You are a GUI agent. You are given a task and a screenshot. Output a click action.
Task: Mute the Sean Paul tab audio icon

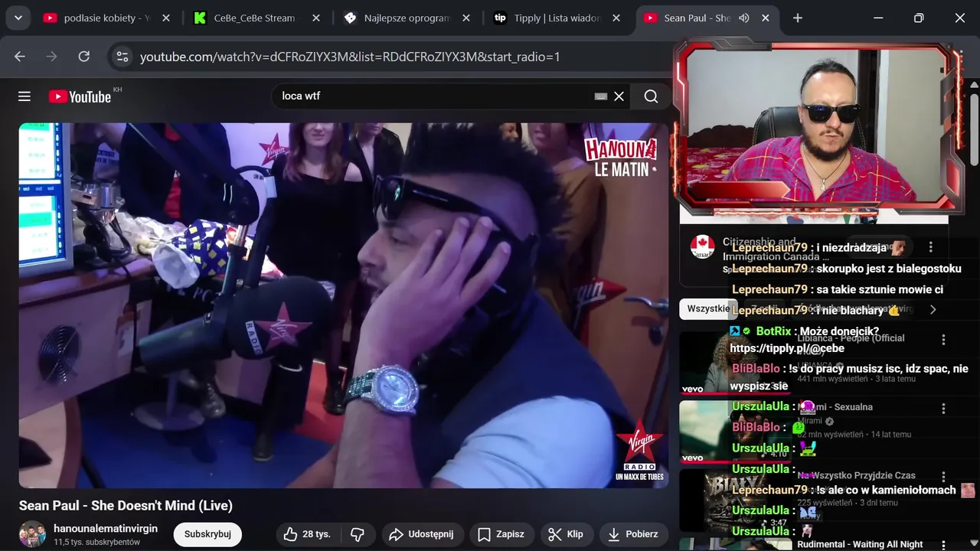click(x=743, y=18)
